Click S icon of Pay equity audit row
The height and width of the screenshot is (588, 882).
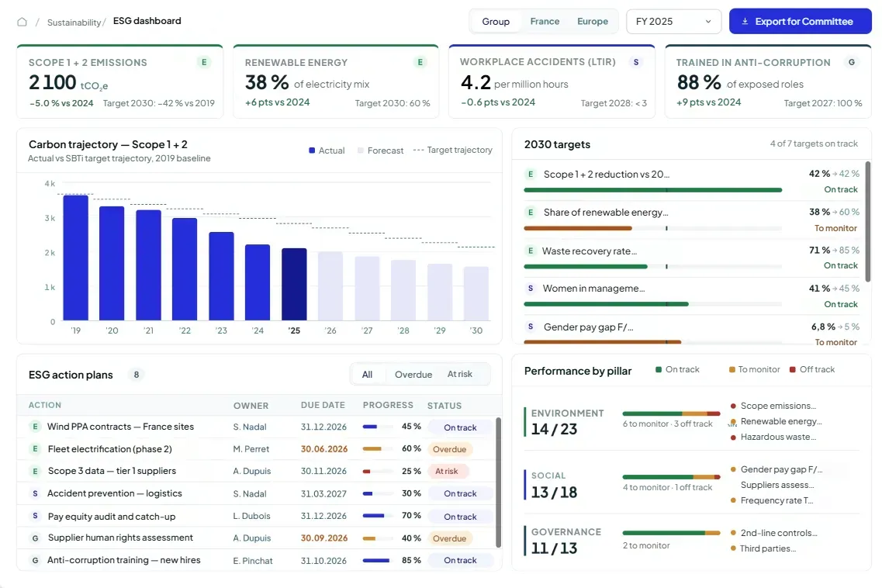[35, 516]
